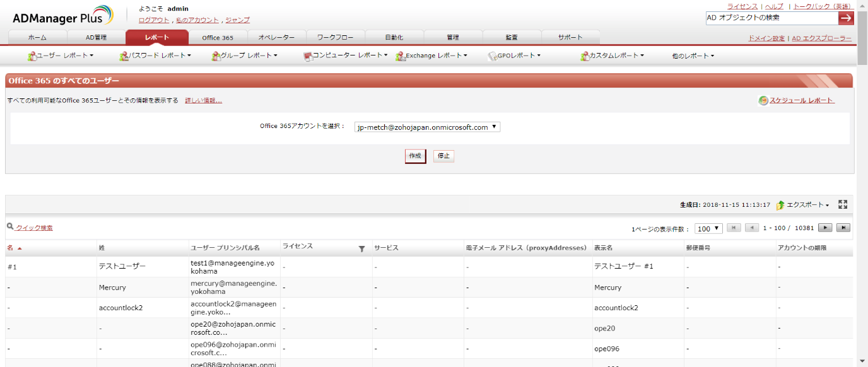Image resolution: width=868 pixels, height=367 pixels.
Task: Expand the カスタムレポート menu
Action: coord(612,55)
